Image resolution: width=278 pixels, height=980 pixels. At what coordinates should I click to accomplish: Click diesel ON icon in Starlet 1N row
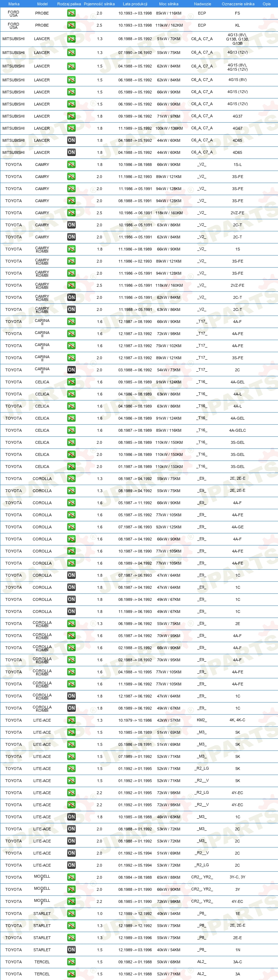coord(71,950)
